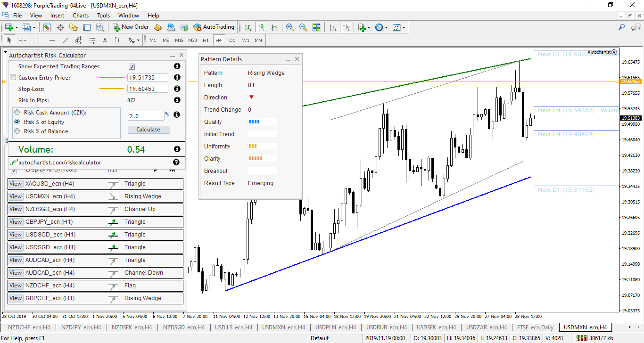Select the Horizontal Line drawing tool
This screenshot has width=644, height=343.
pos(52,40)
